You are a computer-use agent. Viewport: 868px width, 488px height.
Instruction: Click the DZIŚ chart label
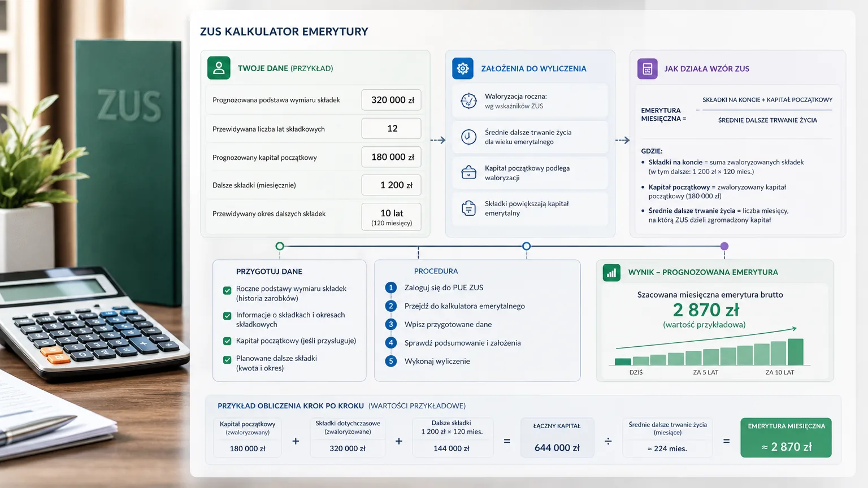(x=636, y=373)
